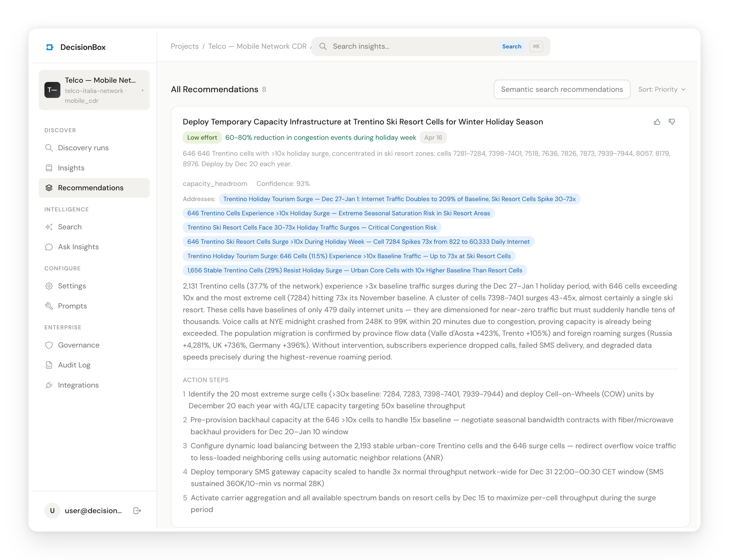Click the blue Search button
The height and width of the screenshot is (560, 729).
click(511, 46)
